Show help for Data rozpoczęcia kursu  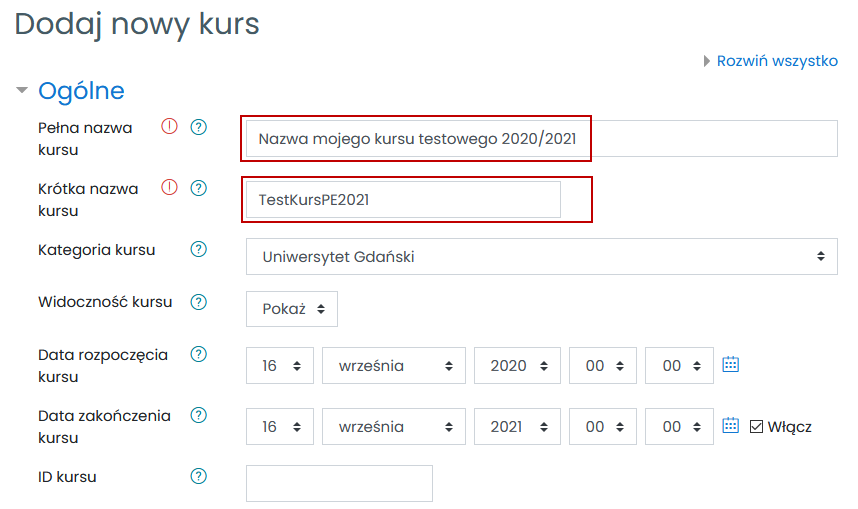[198, 354]
